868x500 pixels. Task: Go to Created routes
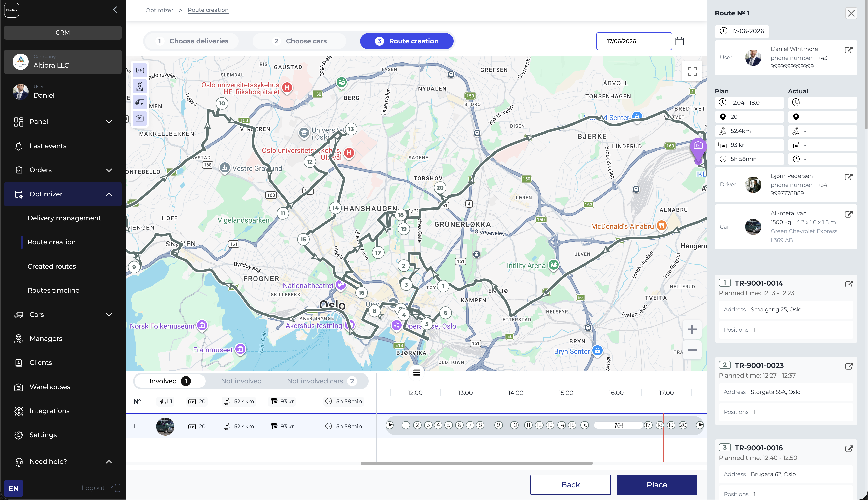(x=51, y=266)
